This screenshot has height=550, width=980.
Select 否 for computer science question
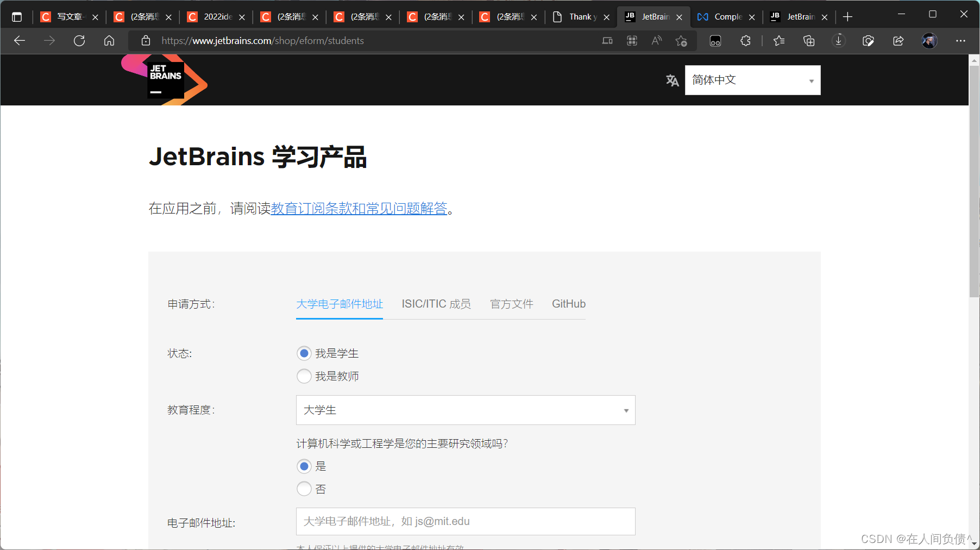tap(304, 489)
